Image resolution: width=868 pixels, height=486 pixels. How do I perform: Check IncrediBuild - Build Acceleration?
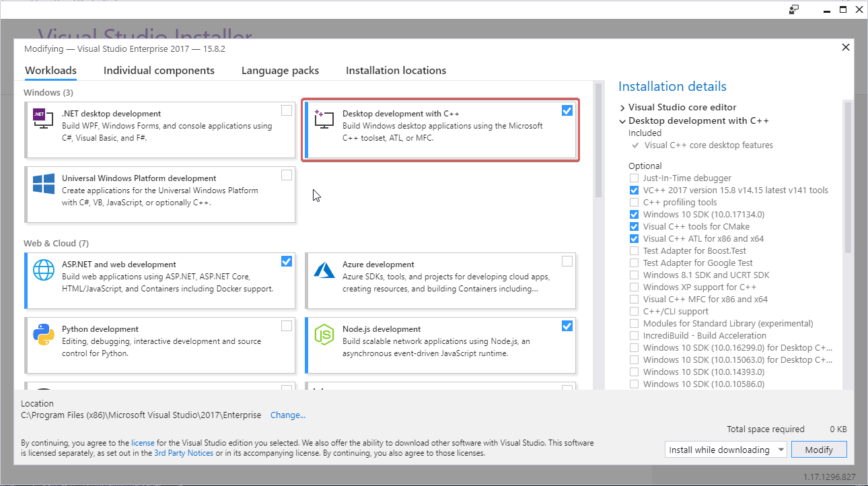click(634, 336)
